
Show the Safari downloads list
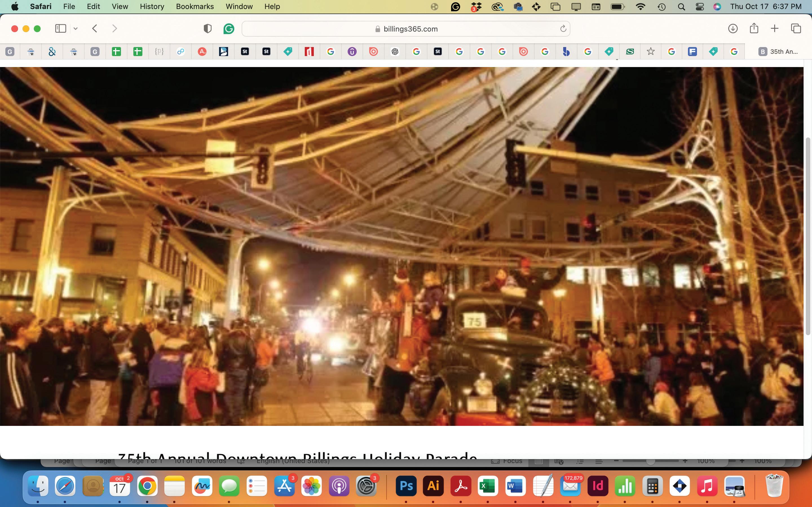(x=732, y=28)
